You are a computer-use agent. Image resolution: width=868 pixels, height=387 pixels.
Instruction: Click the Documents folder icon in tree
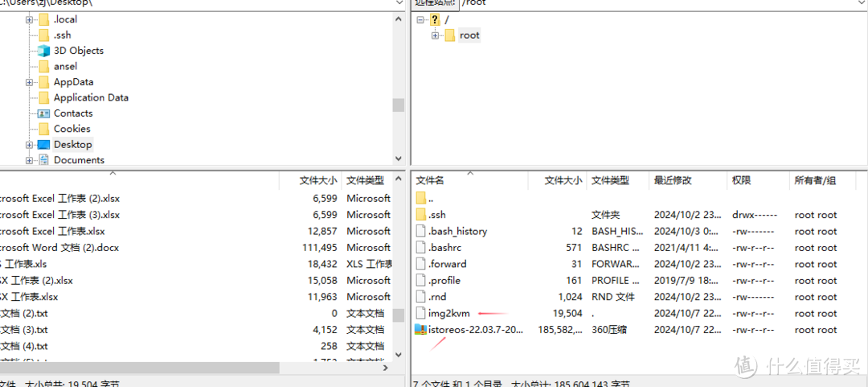[x=43, y=160]
